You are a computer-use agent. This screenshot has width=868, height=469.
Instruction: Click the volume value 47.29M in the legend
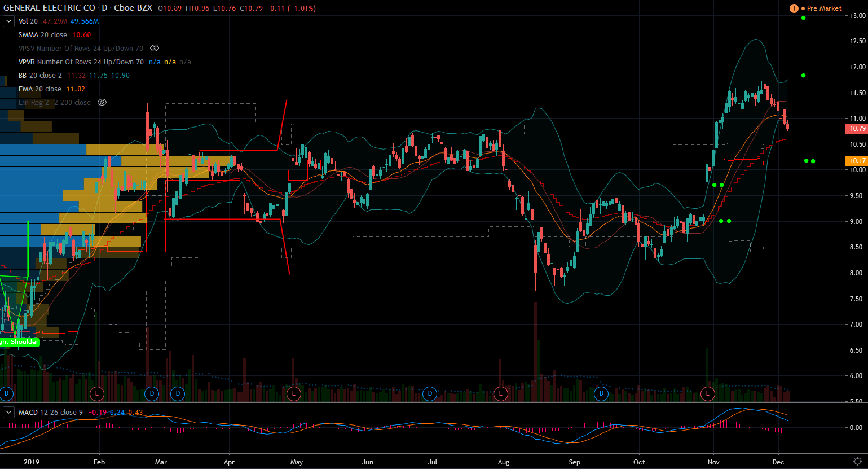click(x=55, y=21)
